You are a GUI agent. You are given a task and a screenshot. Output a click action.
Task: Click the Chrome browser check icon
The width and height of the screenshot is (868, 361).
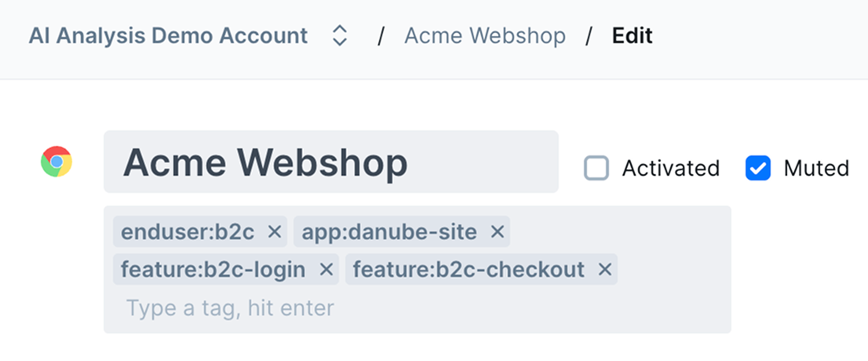[x=57, y=162]
